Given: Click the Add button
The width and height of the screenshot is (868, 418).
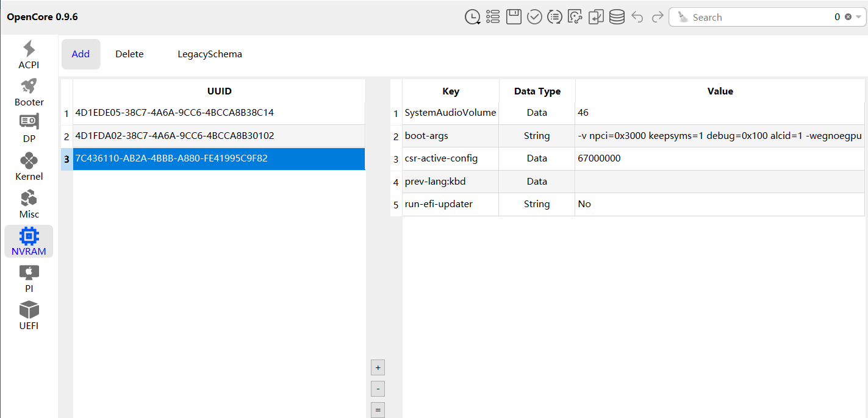Looking at the screenshot, I should coord(81,54).
